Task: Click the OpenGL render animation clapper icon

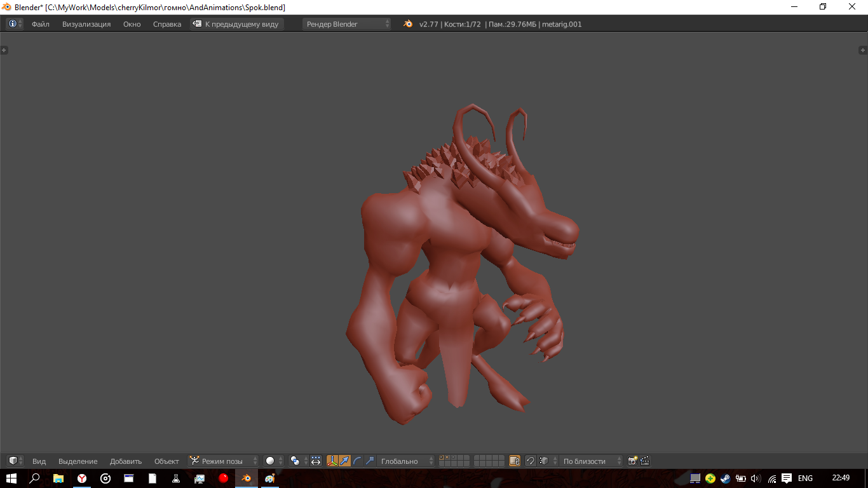Action: point(644,461)
